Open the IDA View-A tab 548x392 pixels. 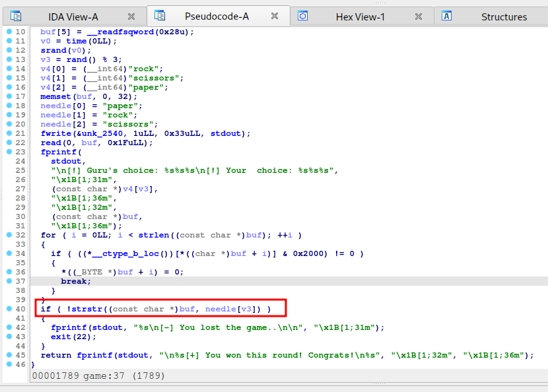pos(73,16)
